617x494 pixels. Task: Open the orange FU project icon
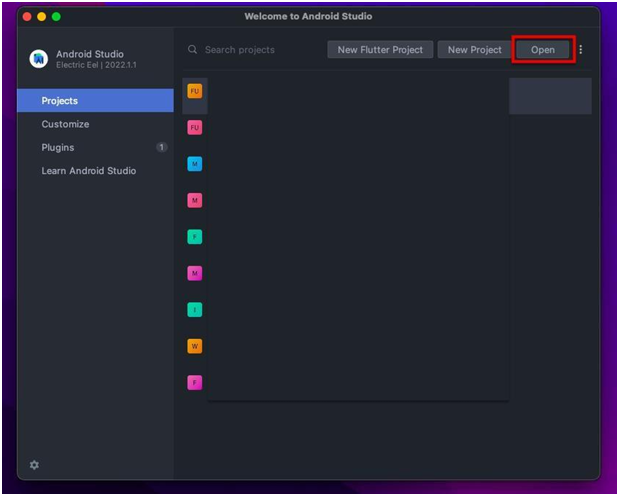point(194,91)
